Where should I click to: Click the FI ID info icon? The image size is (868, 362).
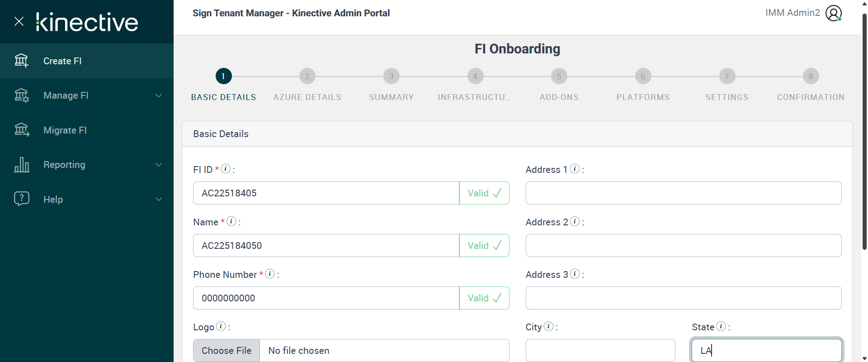tap(226, 169)
